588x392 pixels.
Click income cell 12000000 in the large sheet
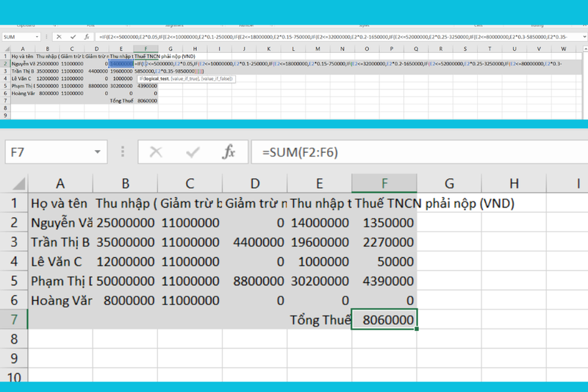(125, 262)
